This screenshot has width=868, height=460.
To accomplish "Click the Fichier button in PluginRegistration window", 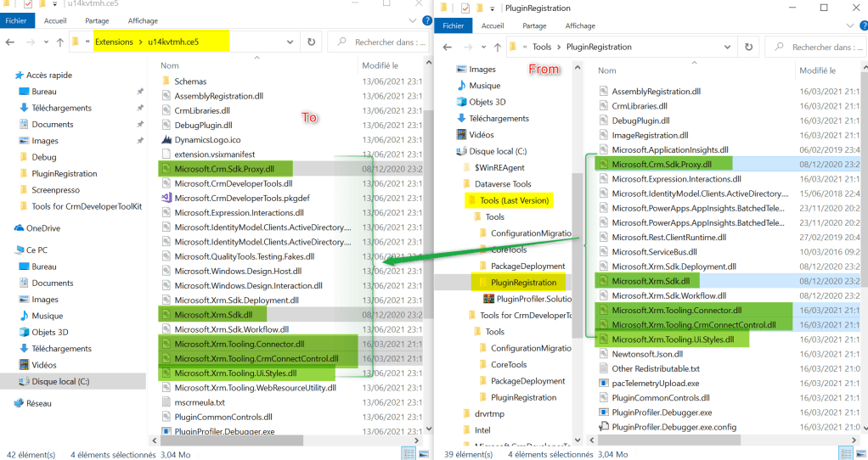I will click(454, 26).
